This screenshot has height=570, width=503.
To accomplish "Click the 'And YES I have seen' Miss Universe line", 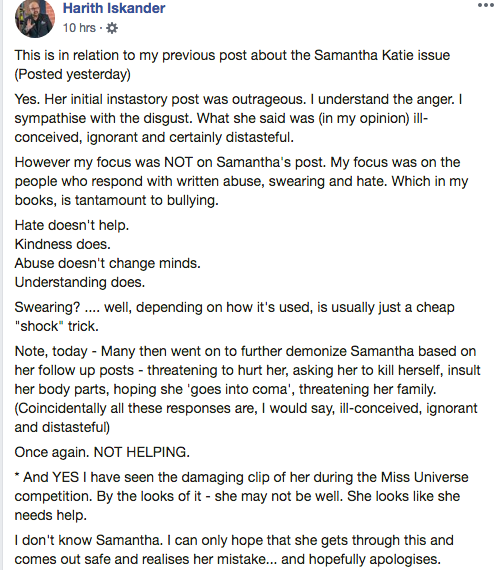I will [241, 477].
